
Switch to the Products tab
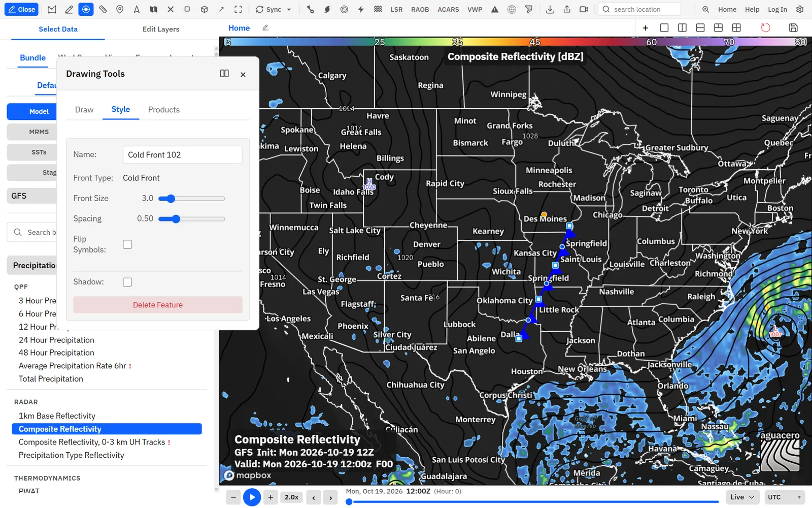click(164, 110)
